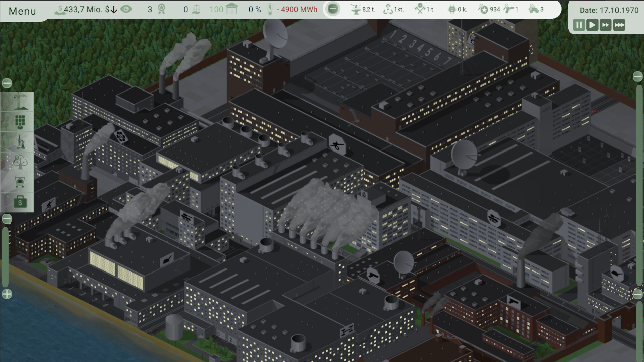Click the warehouse capacity icon
Image resolution: width=644 pixels, height=362 pixels.
click(231, 9)
